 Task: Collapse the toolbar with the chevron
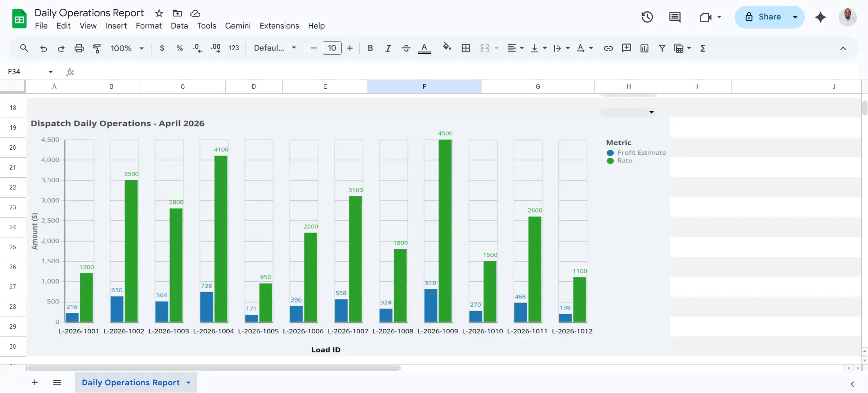pyautogui.click(x=843, y=48)
